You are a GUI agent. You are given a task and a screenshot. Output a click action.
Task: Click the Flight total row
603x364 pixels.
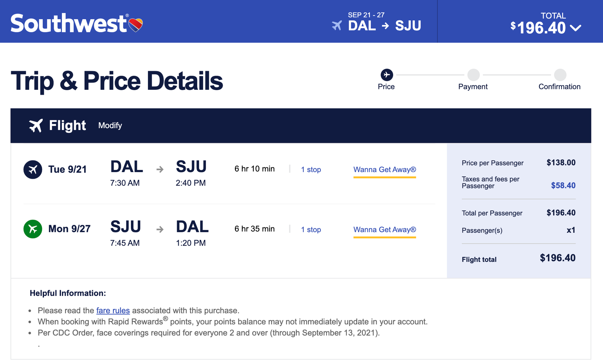pyautogui.click(x=518, y=259)
